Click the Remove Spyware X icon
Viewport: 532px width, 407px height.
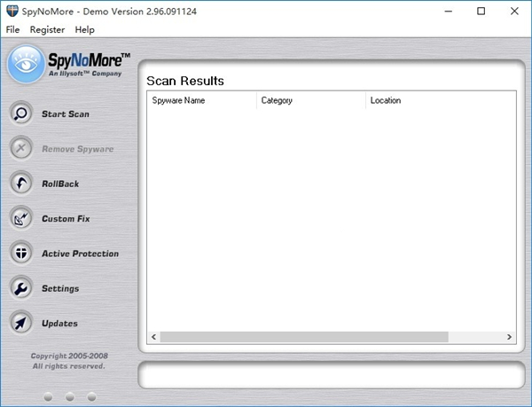(21, 149)
